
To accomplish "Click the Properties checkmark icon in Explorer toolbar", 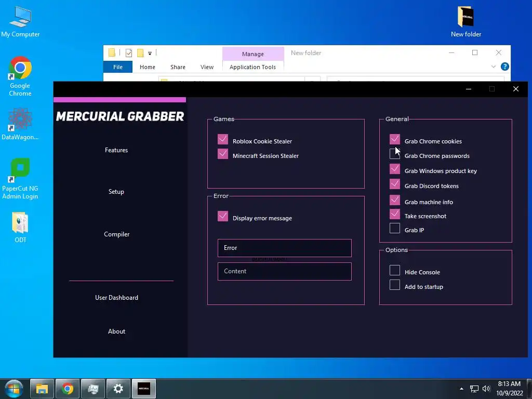I will (129, 53).
